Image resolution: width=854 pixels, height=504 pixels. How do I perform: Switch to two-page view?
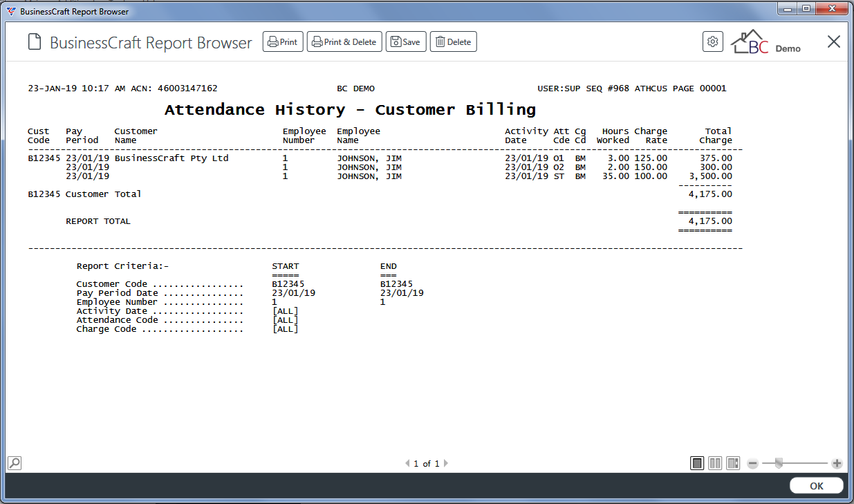click(x=716, y=463)
